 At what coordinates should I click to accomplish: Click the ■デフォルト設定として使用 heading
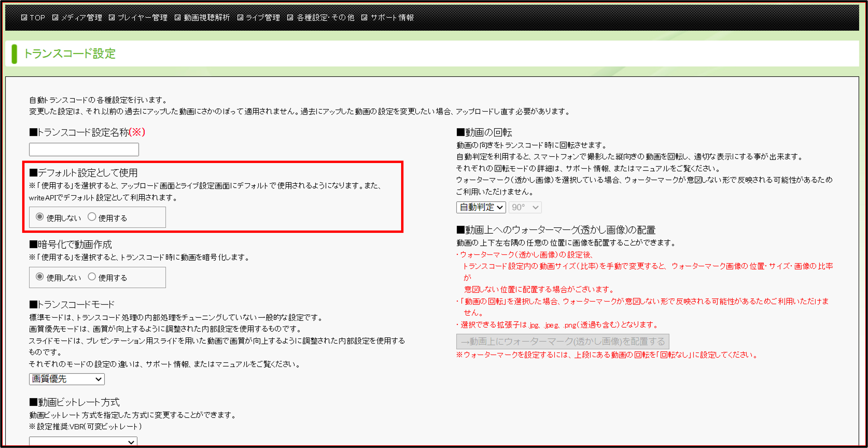pos(83,173)
